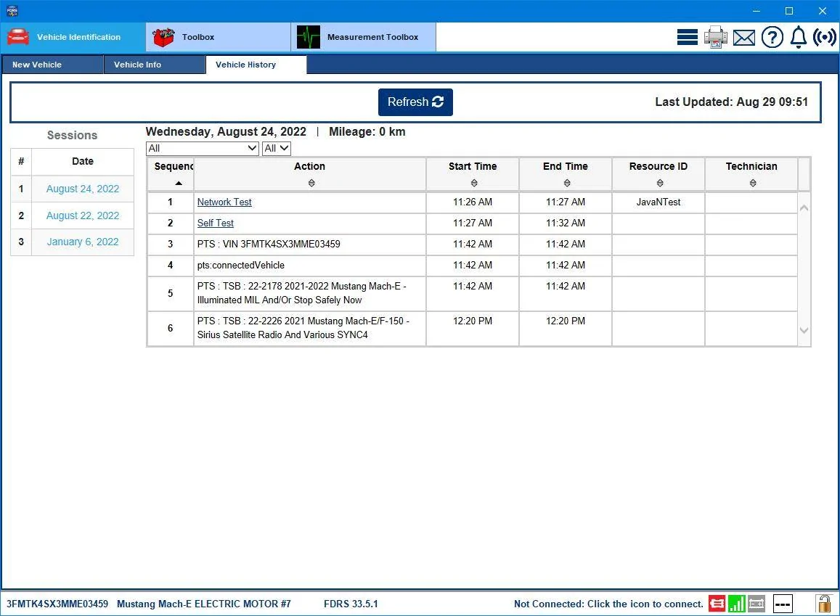The width and height of the screenshot is (840, 616).
Task: Sort by Start Time column arrow
Action: click(473, 183)
